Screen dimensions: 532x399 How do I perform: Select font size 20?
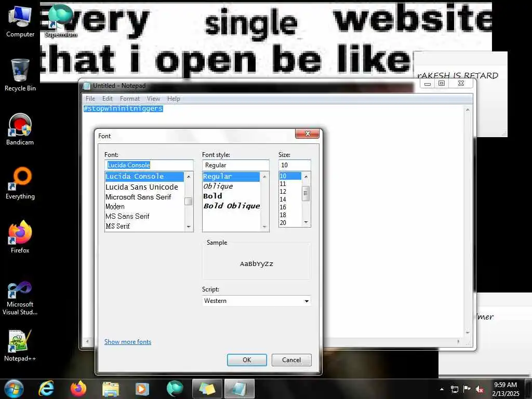click(290, 223)
